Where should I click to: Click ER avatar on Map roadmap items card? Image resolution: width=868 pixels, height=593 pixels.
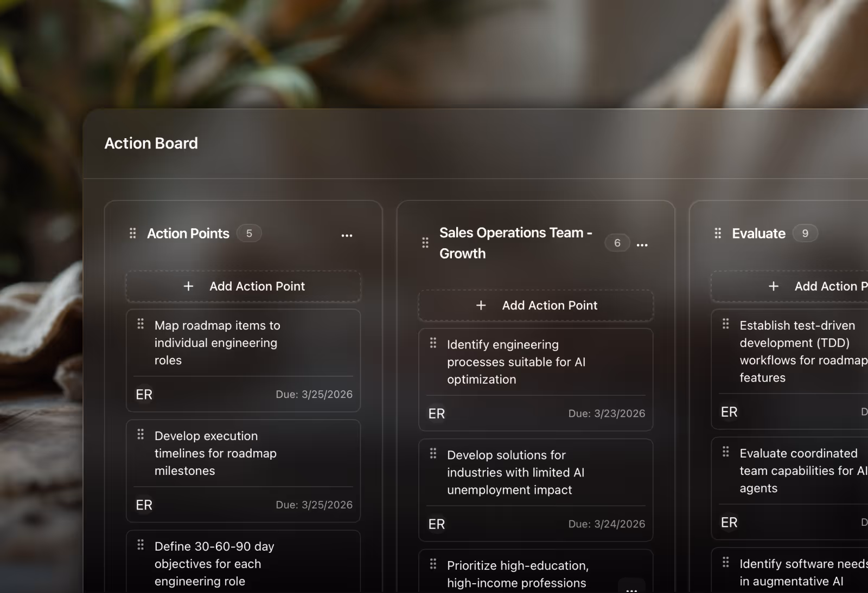(144, 395)
